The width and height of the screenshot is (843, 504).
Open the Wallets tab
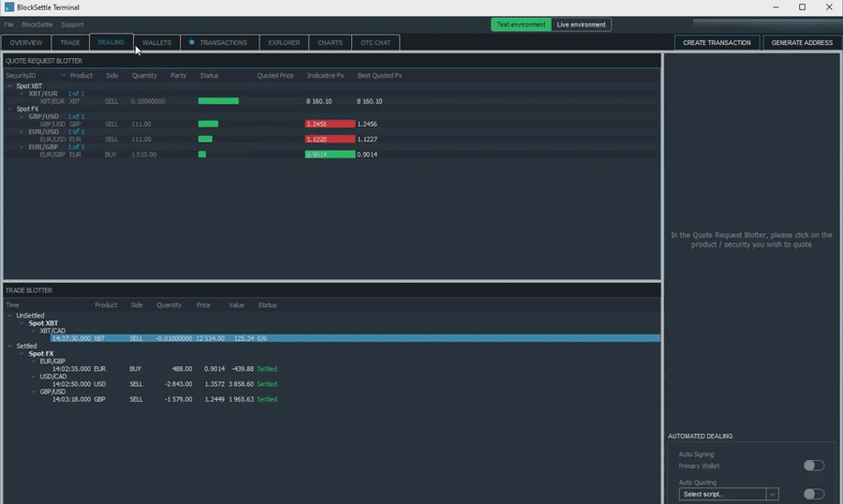(x=156, y=42)
